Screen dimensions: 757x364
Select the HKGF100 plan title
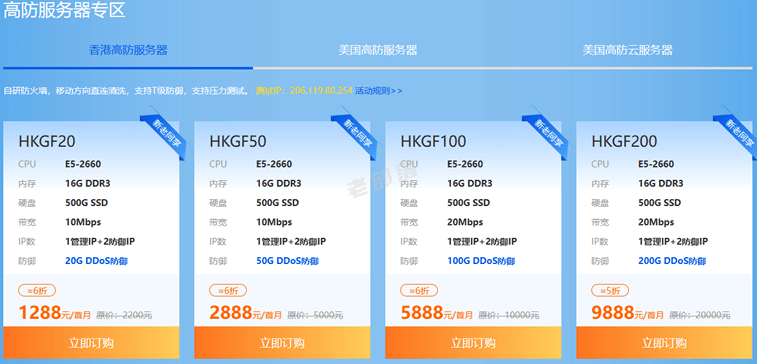[x=434, y=141]
